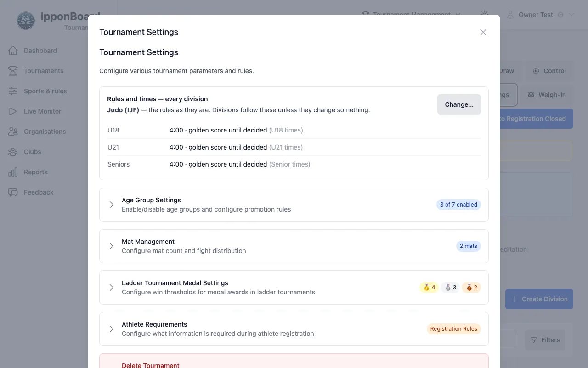Click the 2 mats badge

469,246
